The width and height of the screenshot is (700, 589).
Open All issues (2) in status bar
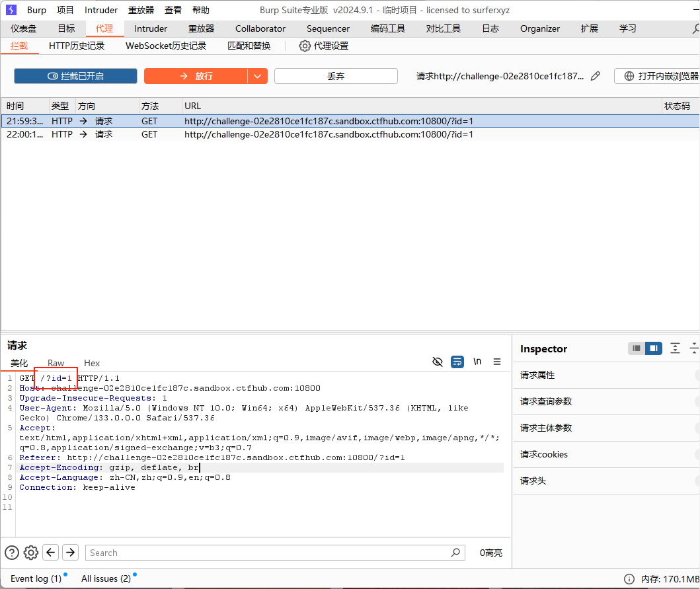tap(106, 578)
